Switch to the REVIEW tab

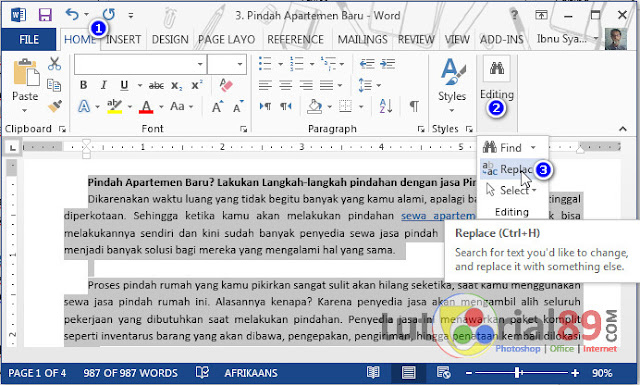click(416, 40)
